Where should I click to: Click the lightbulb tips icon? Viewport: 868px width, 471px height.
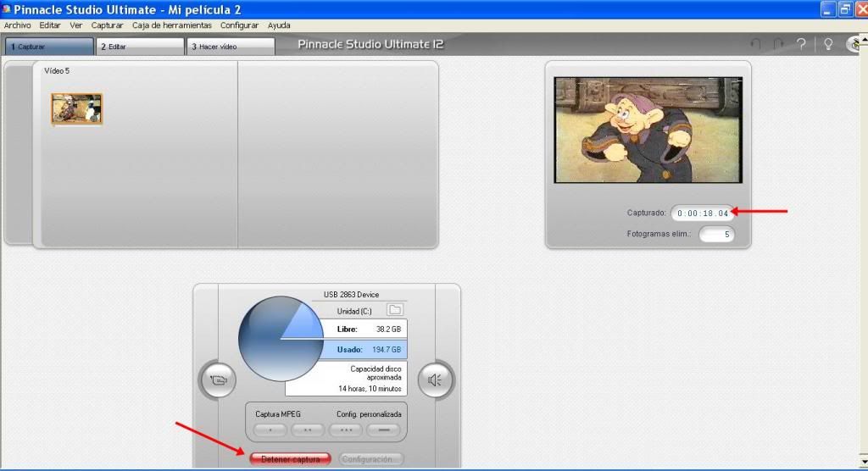click(x=828, y=44)
